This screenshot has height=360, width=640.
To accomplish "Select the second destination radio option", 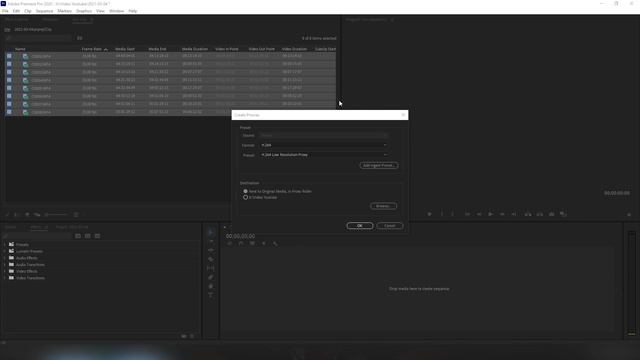I will point(245,197).
